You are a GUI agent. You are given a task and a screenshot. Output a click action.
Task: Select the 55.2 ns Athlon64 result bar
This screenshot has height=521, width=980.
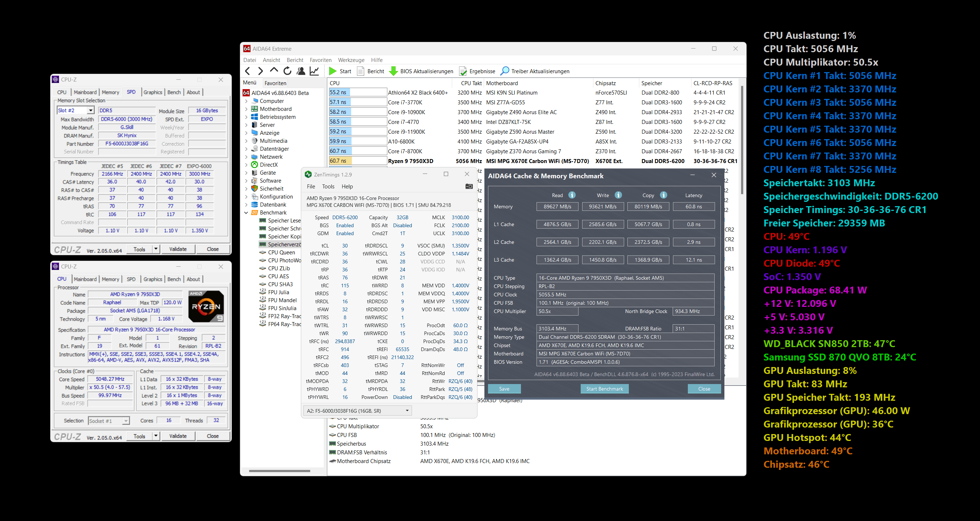(358, 92)
